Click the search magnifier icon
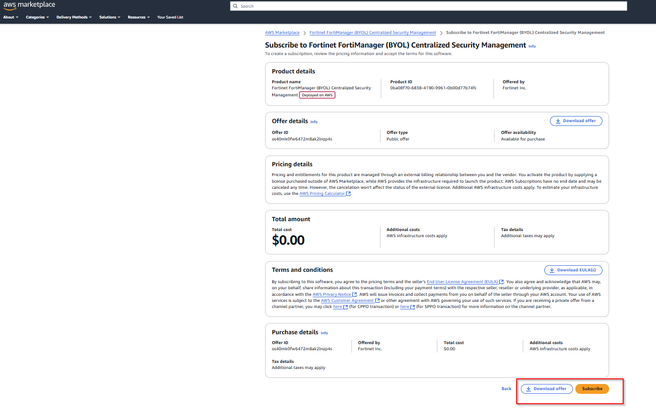The height and width of the screenshot is (417, 656). [x=235, y=6]
